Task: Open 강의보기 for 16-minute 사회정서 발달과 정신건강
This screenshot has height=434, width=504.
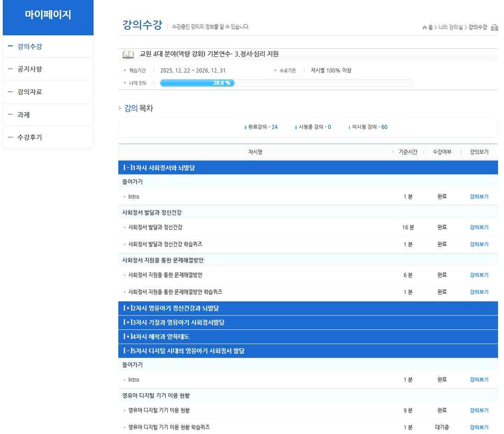Action: (x=479, y=228)
